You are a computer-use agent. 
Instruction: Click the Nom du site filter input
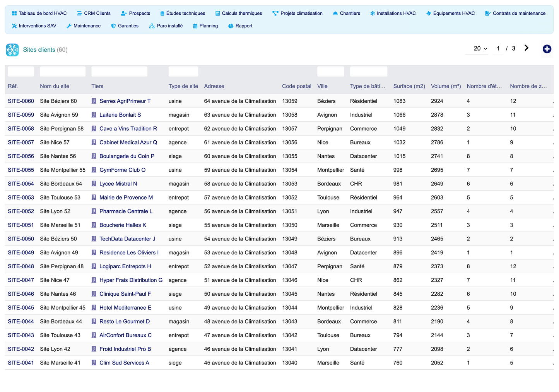click(x=63, y=72)
